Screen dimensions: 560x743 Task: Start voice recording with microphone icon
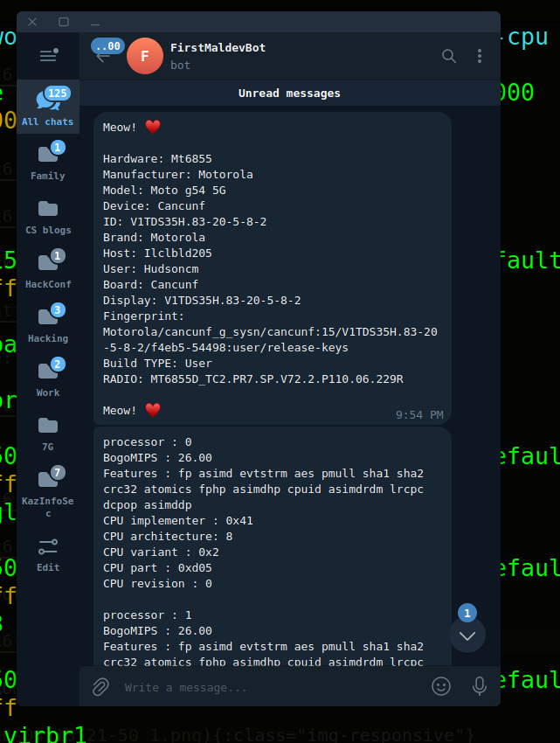480,686
